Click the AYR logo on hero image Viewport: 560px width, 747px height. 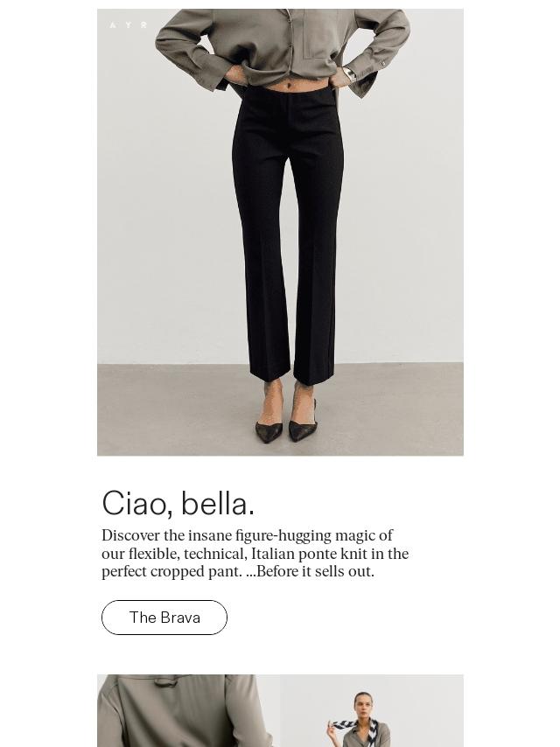coord(129,25)
